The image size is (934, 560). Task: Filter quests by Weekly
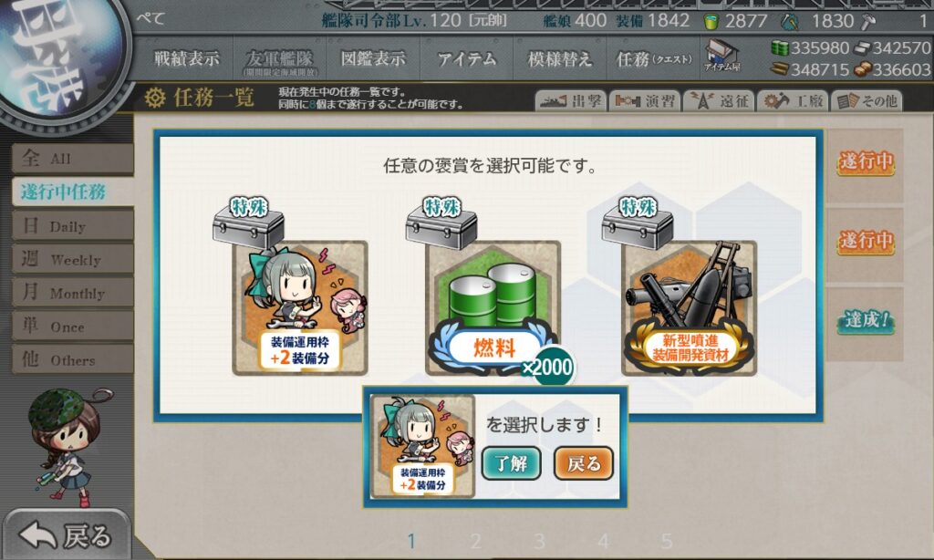click(73, 260)
